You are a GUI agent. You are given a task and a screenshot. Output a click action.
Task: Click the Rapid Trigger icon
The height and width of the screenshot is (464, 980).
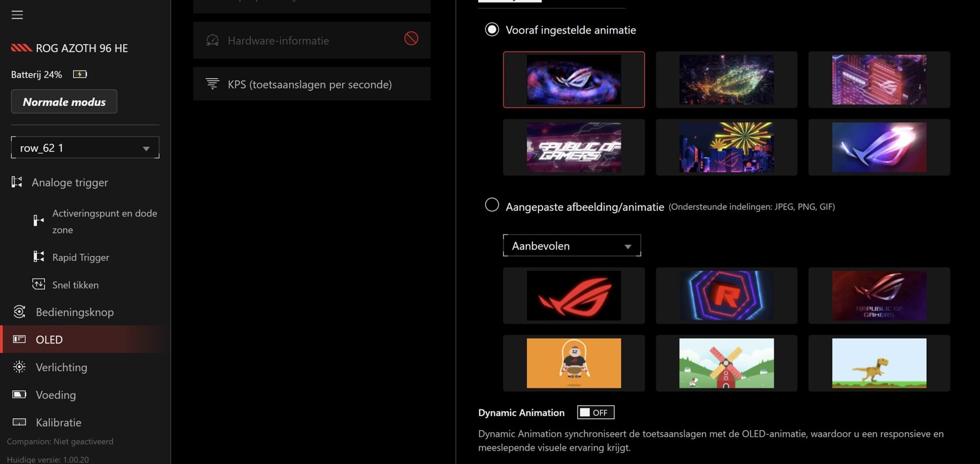(x=38, y=257)
